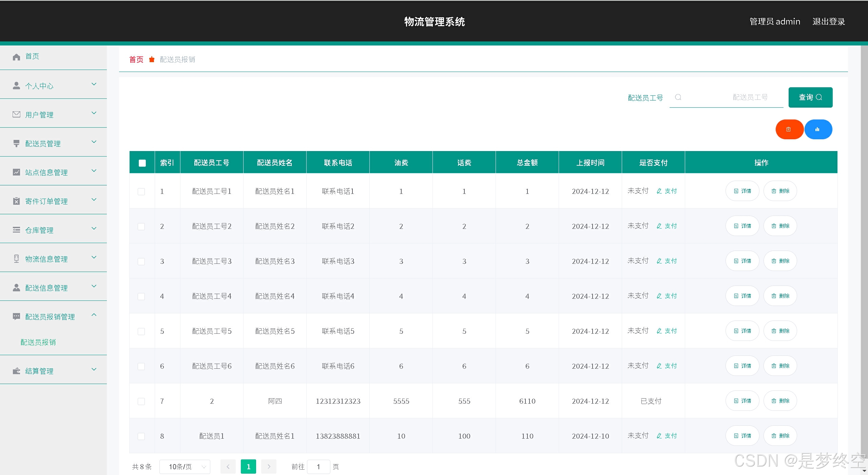Toggle the select-all checkbox in table header
Screen dimensions: 868x475
[x=142, y=163]
